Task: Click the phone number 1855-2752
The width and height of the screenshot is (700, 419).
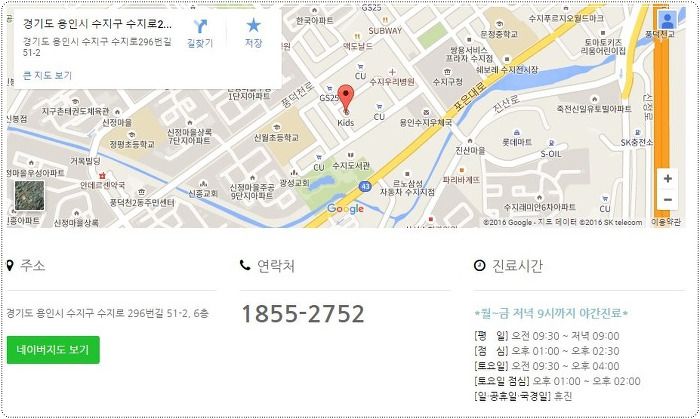Action: click(303, 314)
